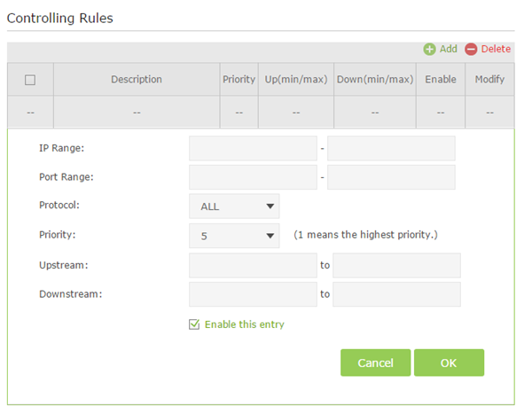Click the Delete text link
The width and height of the screenshot is (532, 413).
click(496, 49)
